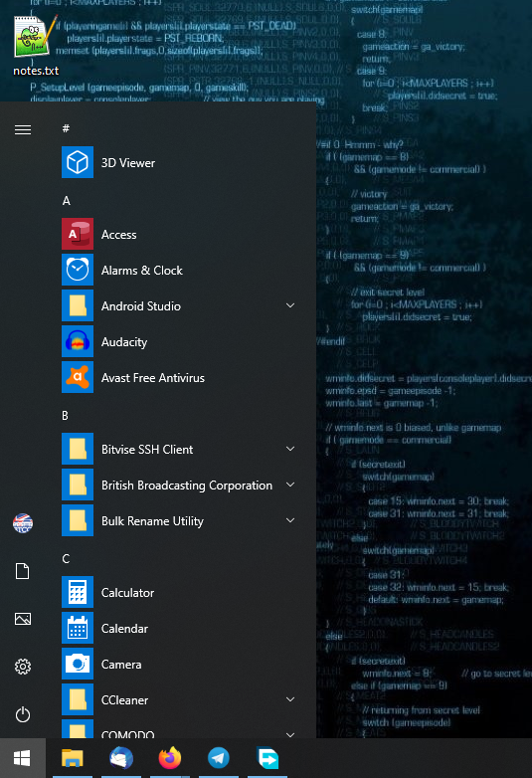Open the Camera app icon
The image size is (532, 778).
tap(78, 664)
